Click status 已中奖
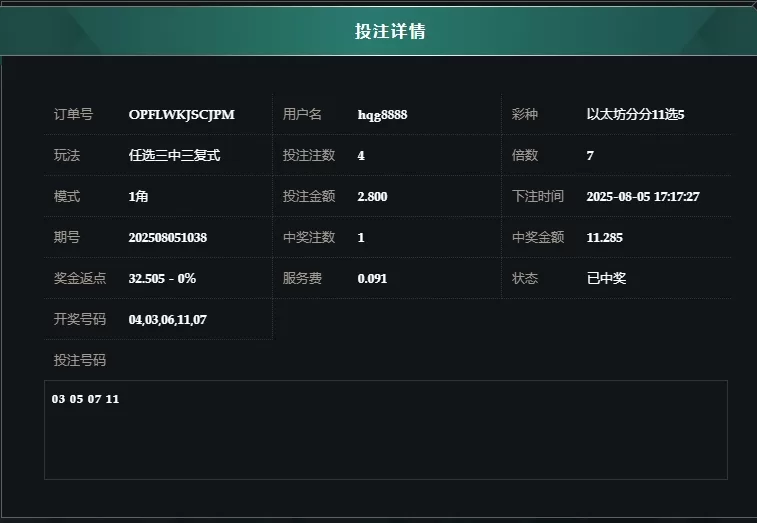Viewport: 757px width, 523px height. tap(606, 278)
